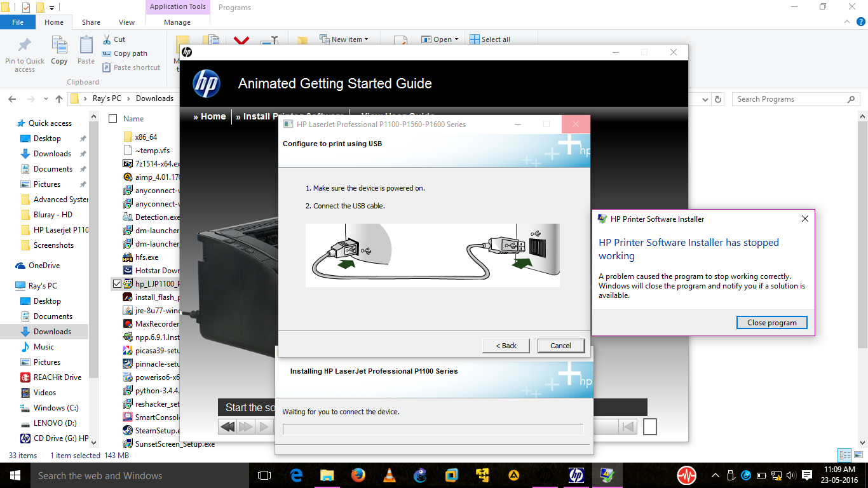Click the play button in HP guide
The image size is (868, 488).
264,426
